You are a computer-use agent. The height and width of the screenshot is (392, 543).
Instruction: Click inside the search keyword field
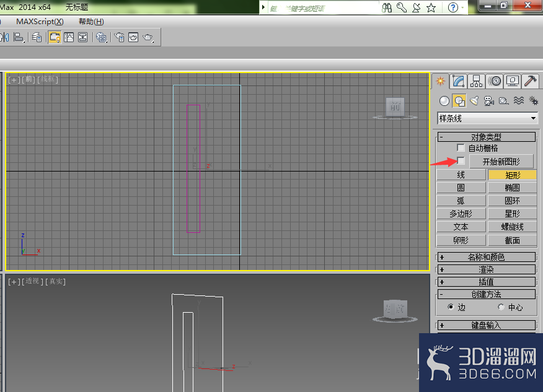(323, 8)
